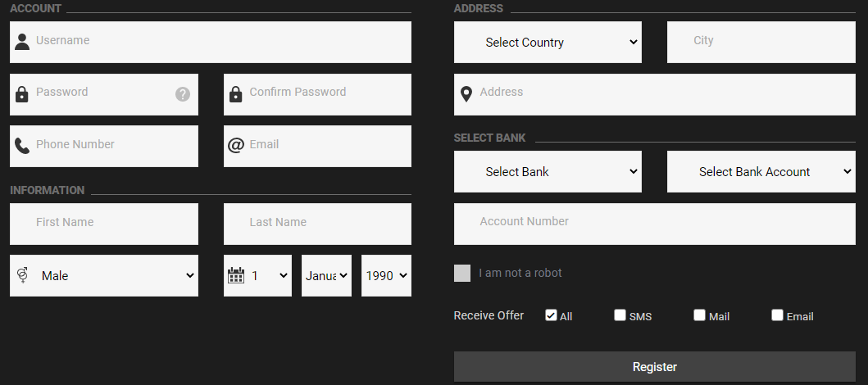Image resolution: width=868 pixels, height=385 pixels.
Task: Click the I am not a robot text
Action: coord(520,273)
